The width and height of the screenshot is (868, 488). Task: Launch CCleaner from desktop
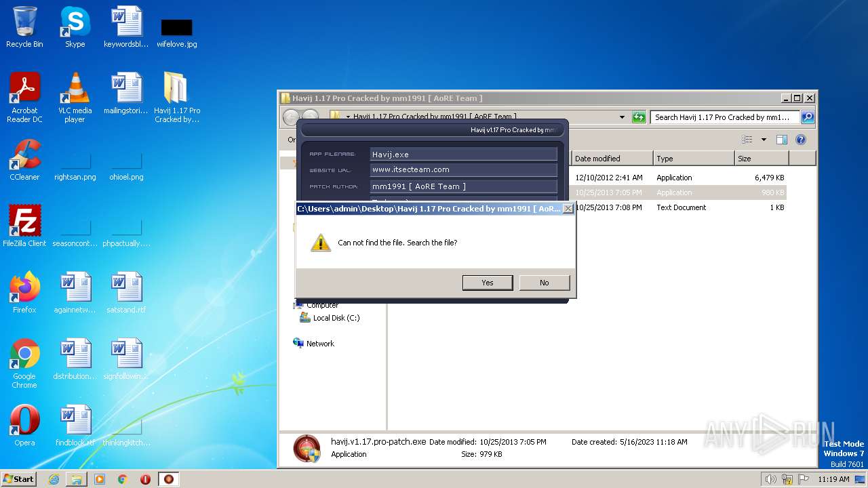24,160
